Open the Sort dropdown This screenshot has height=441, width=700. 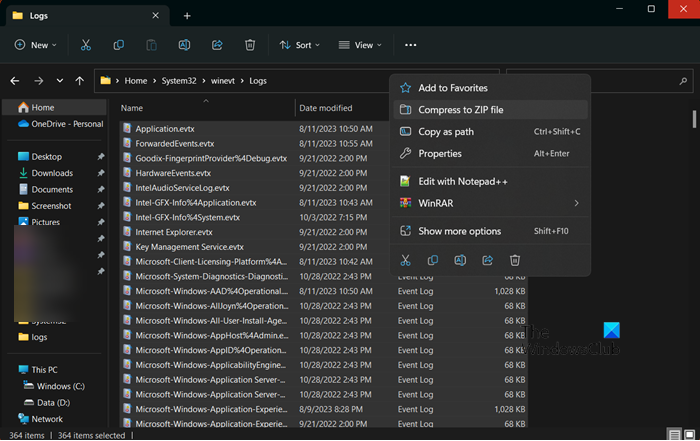tap(300, 45)
